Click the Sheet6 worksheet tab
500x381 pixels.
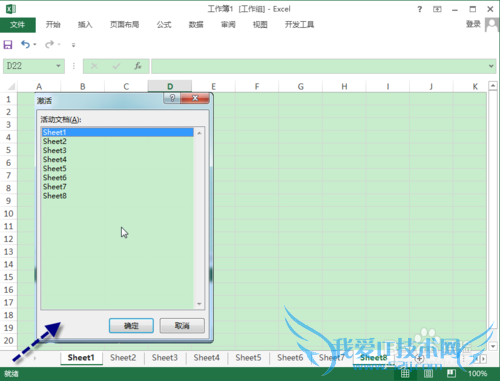[x=290, y=358]
